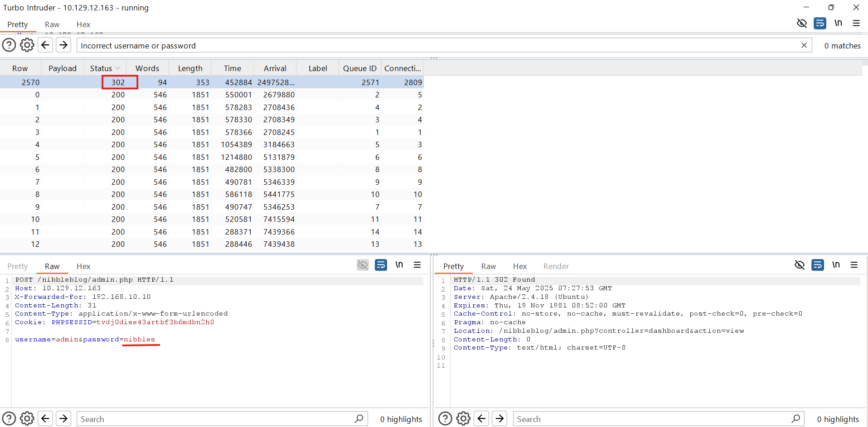The height and width of the screenshot is (427, 868).
Task: Toggle line wrap icon in request panel
Action: click(x=381, y=265)
